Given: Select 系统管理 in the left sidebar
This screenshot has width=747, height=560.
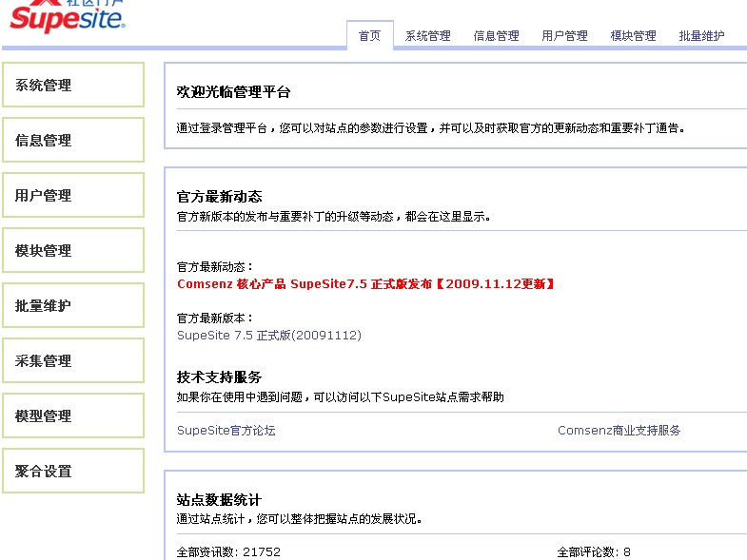Looking at the screenshot, I should click(73, 85).
